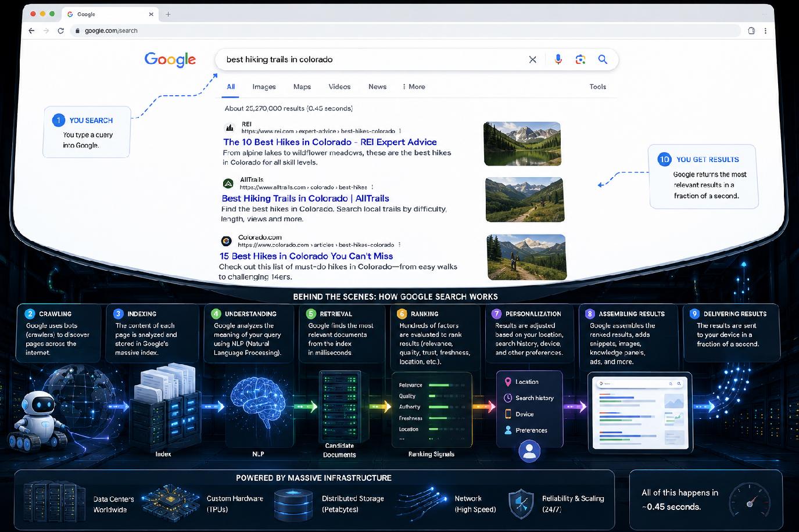Image resolution: width=799 pixels, height=532 pixels.
Task: Open the Tools filter button
Action: click(597, 87)
